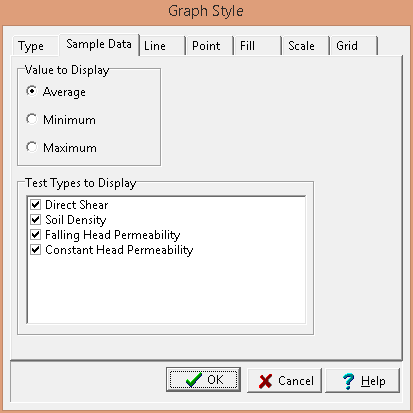This screenshot has width=413, height=413.
Task: Select the Maximum radio button
Action: pos(32,147)
